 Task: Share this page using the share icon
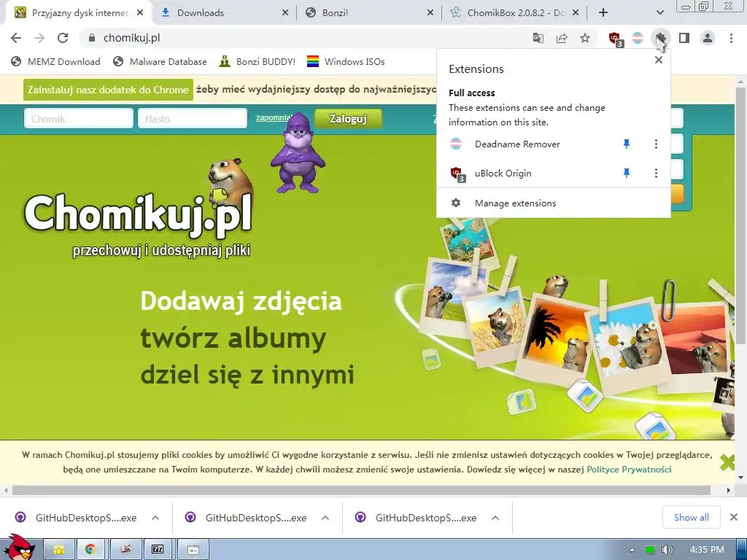562,38
